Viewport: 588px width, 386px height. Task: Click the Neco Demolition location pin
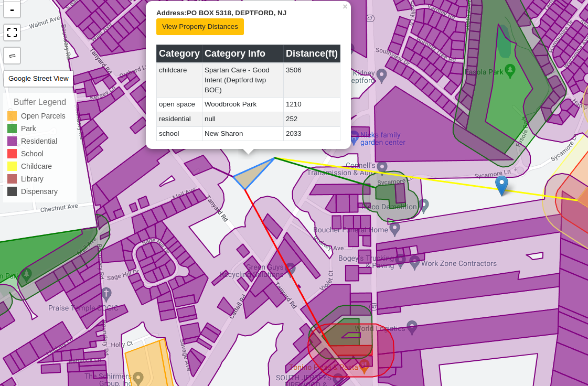[x=424, y=206]
